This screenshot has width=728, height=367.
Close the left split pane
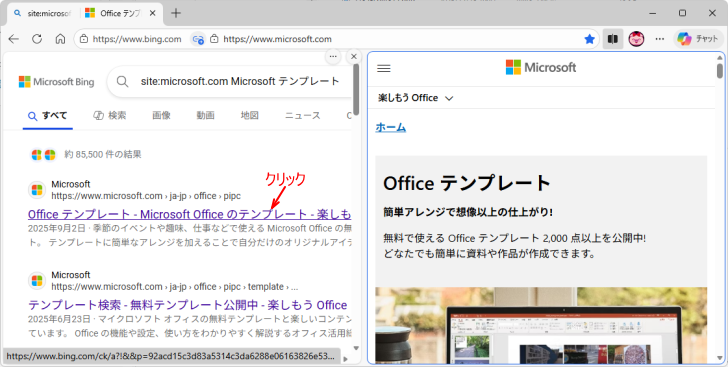(354, 56)
